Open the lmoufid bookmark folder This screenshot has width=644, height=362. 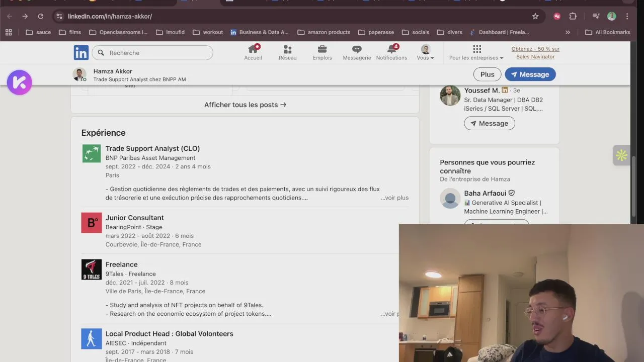[170, 32]
